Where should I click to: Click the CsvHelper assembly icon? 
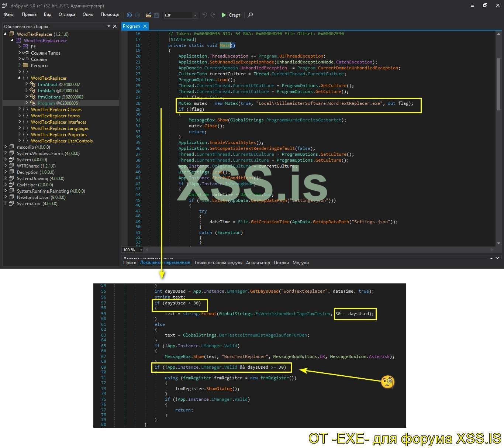click(x=11, y=185)
